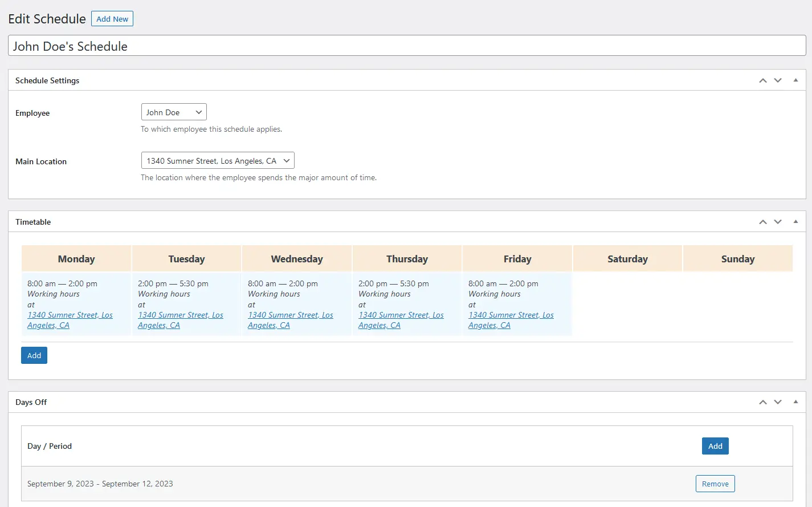Click Tuesday's 2:00 pm — 5:30 pm period
Viewport: 812px width, 507px height.
point(173,283)
